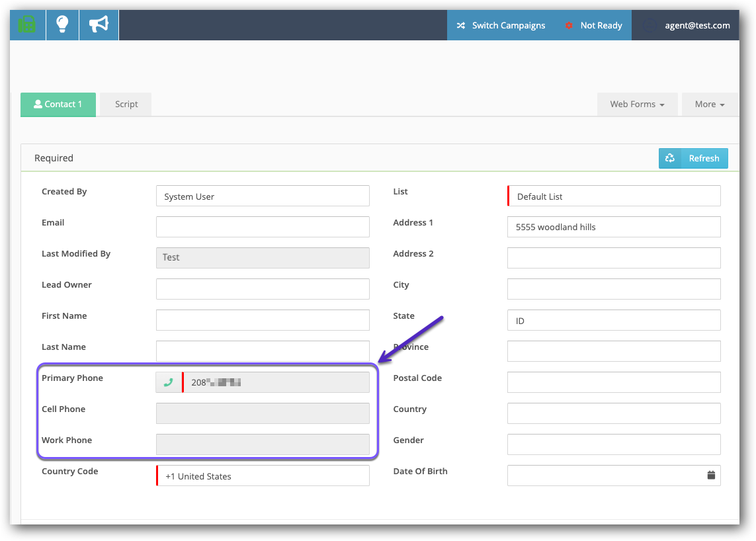Focus the Address 1 field

(614, 227)
